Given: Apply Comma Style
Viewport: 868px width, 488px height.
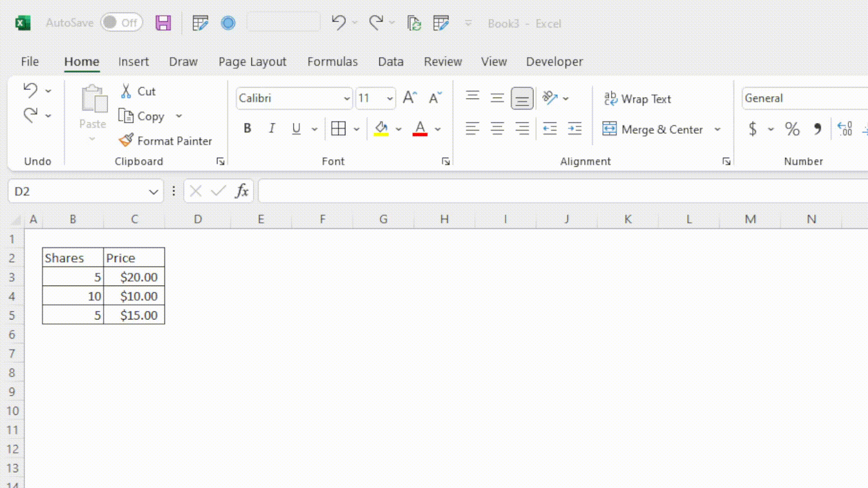Looking at the screenshot, I should (817, 129).
